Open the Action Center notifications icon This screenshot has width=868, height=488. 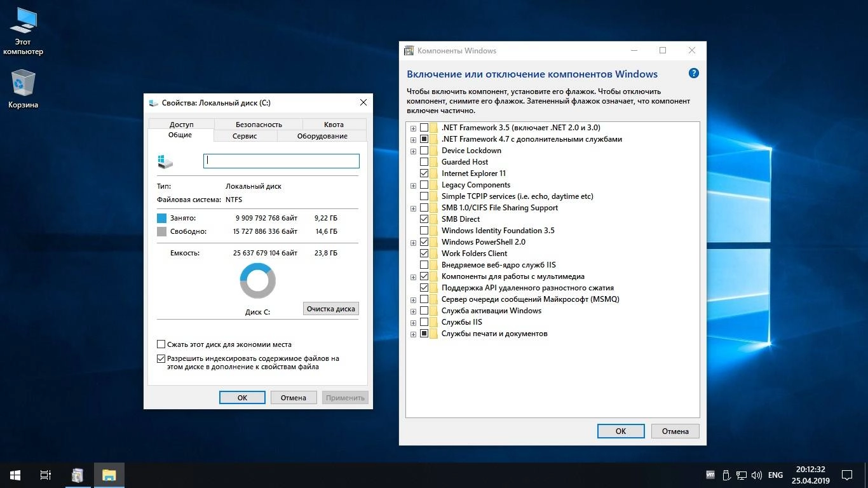(847, 475)
